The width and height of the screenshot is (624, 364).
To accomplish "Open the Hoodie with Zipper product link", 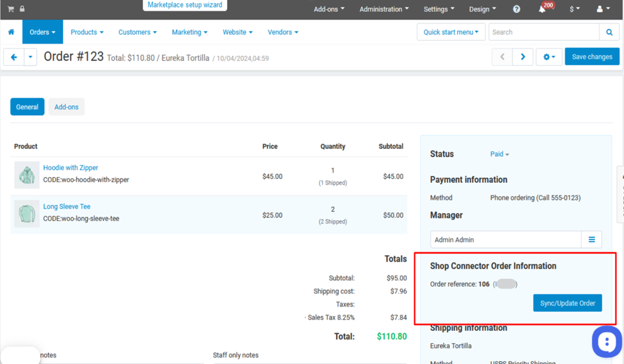I will click(x=71, y=168).
